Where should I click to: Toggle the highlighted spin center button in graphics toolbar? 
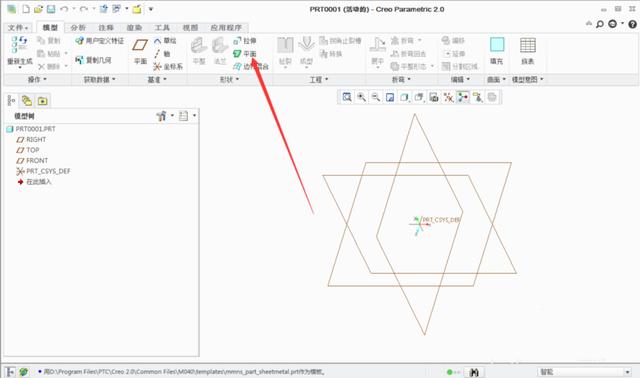point(463,97)
